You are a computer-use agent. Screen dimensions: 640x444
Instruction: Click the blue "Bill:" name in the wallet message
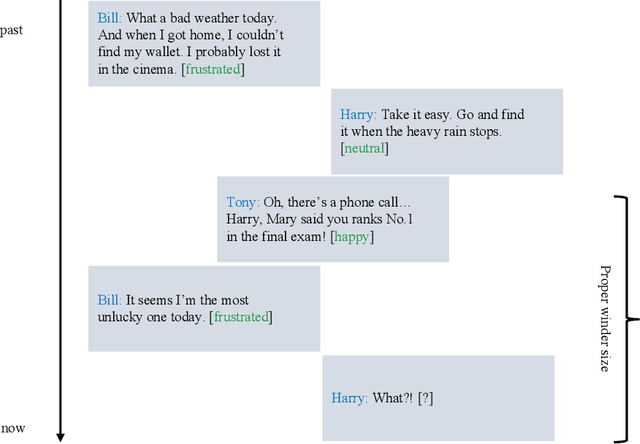(112, 19)
